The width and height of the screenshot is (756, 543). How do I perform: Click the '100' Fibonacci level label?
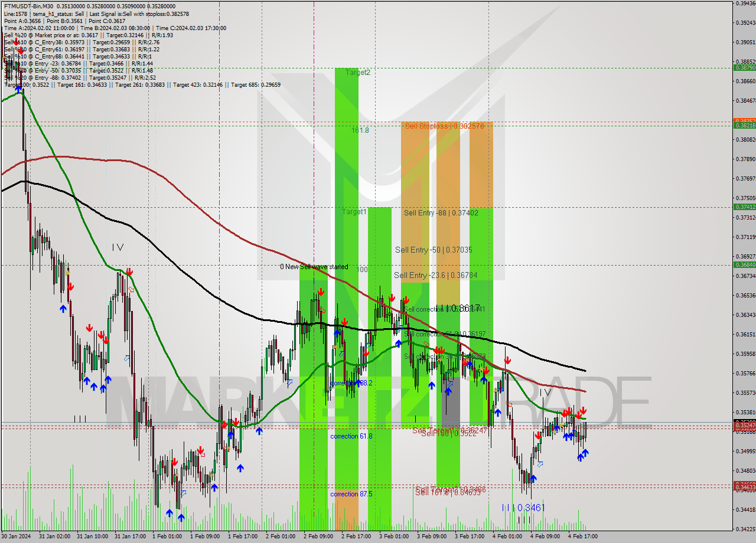362,269
